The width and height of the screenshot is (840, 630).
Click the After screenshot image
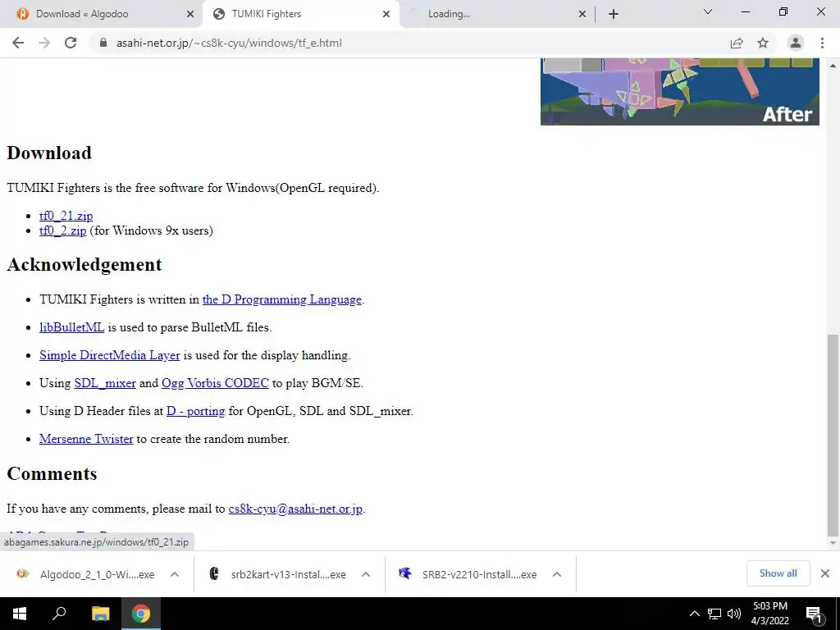pyautogui.click(x=680, y=92)
